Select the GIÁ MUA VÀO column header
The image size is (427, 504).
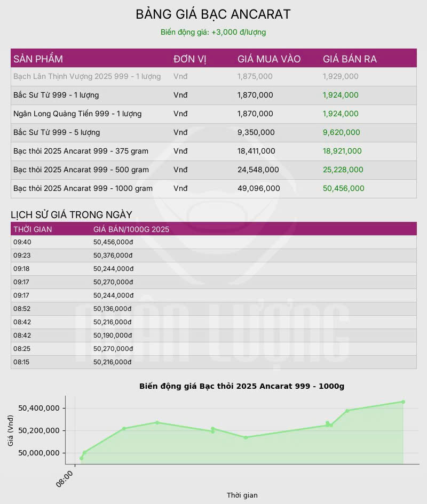pos(269,59)
